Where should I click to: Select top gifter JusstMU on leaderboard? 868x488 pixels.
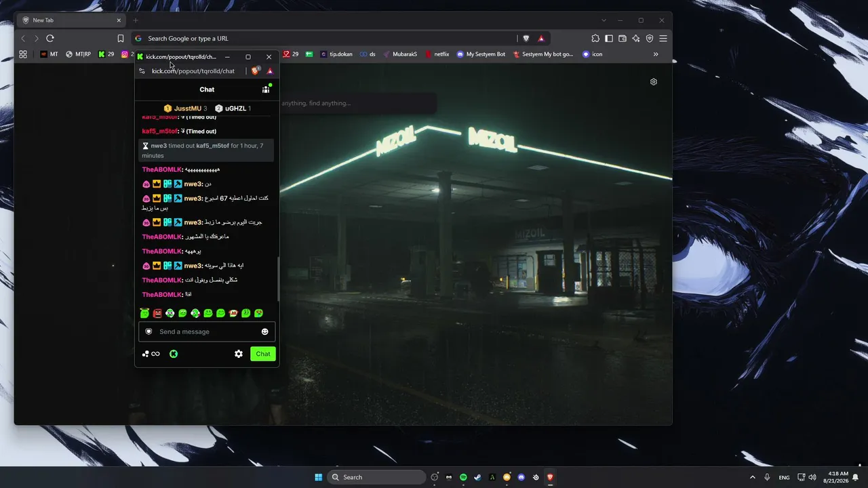185,108
